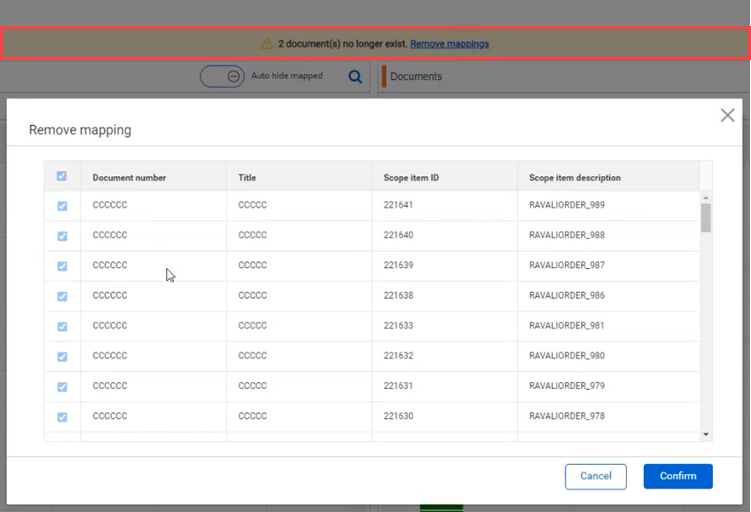Uncheck the row for scope item 221641
The width and height of the screenshot is (751, 512).
click(62, 206)
